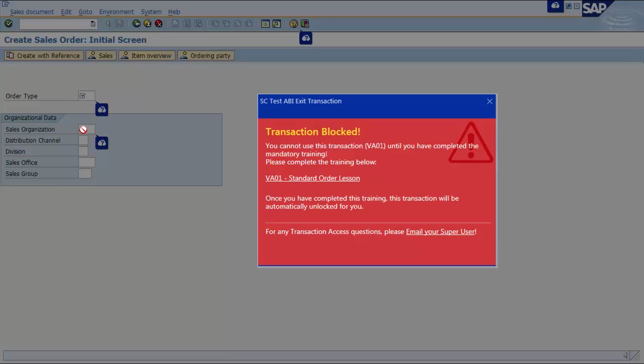The height and width of the screenshot is (364, 644).
Task: Open the Environment menu
Action: point(116,12)
